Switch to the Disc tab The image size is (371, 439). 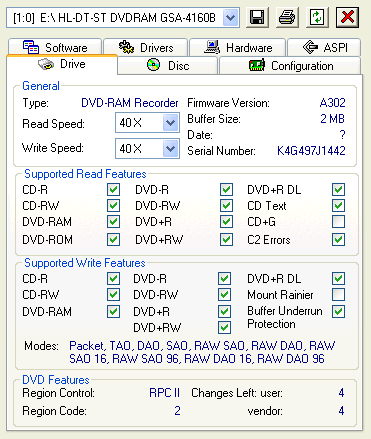point(168,65)
